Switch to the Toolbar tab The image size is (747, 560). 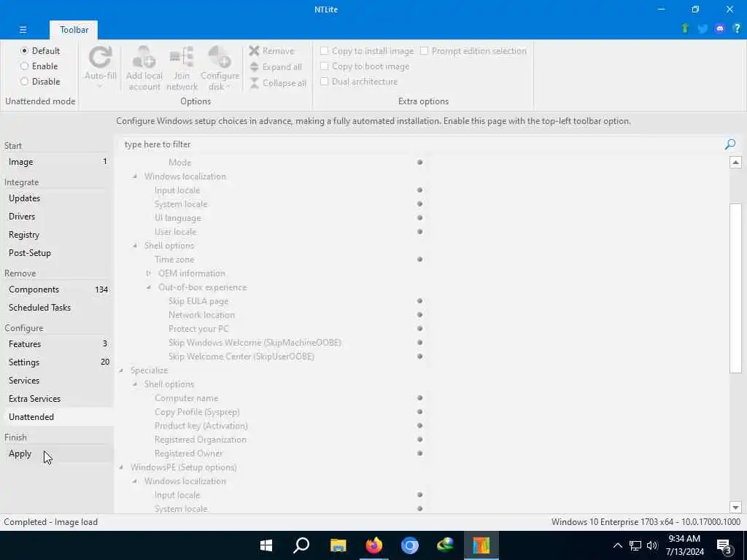click(x=74, y=29)
